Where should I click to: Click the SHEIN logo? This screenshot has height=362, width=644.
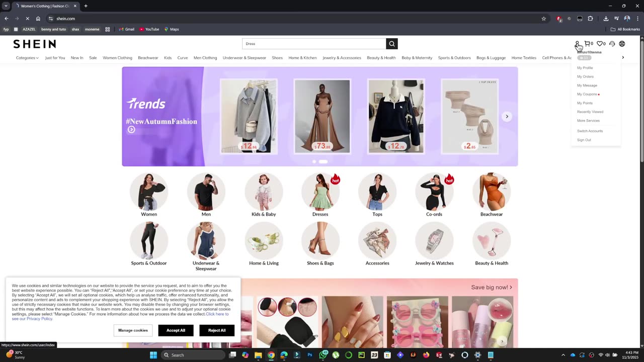point(34,44)
